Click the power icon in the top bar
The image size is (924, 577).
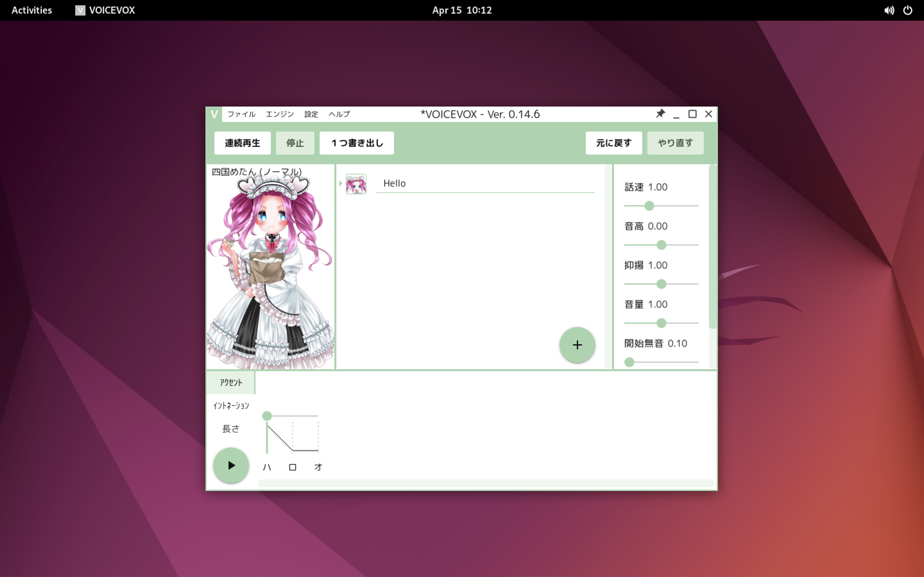(908, 10)
